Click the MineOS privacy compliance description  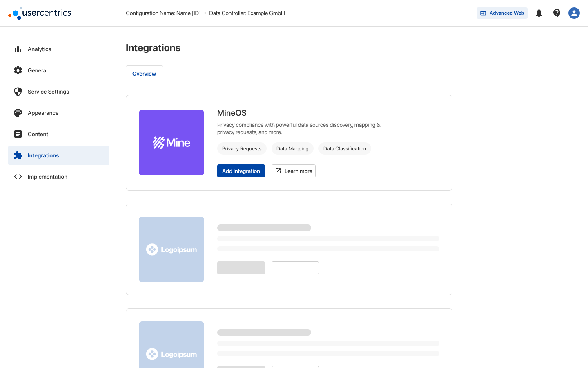298,128
